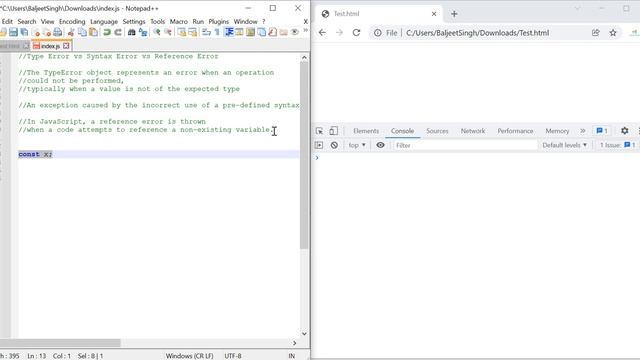The image size is (640, 360).
Task: Reload the Test.html page
Action: pos(356,33)
